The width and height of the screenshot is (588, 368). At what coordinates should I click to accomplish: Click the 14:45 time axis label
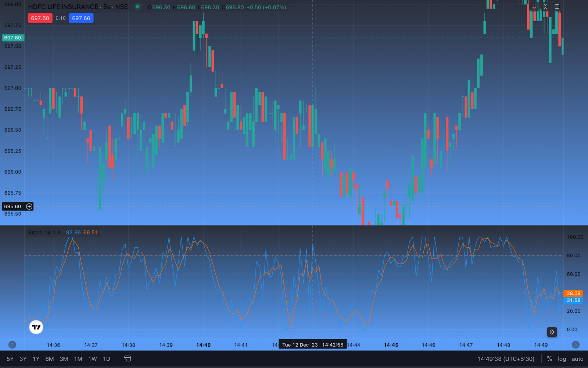(x=391, y=345)
